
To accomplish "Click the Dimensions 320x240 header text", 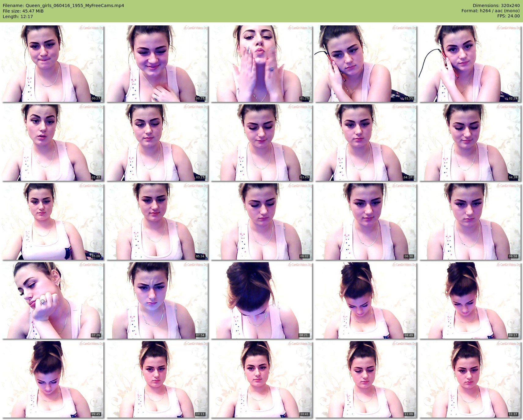I will (x=496, y=6).
